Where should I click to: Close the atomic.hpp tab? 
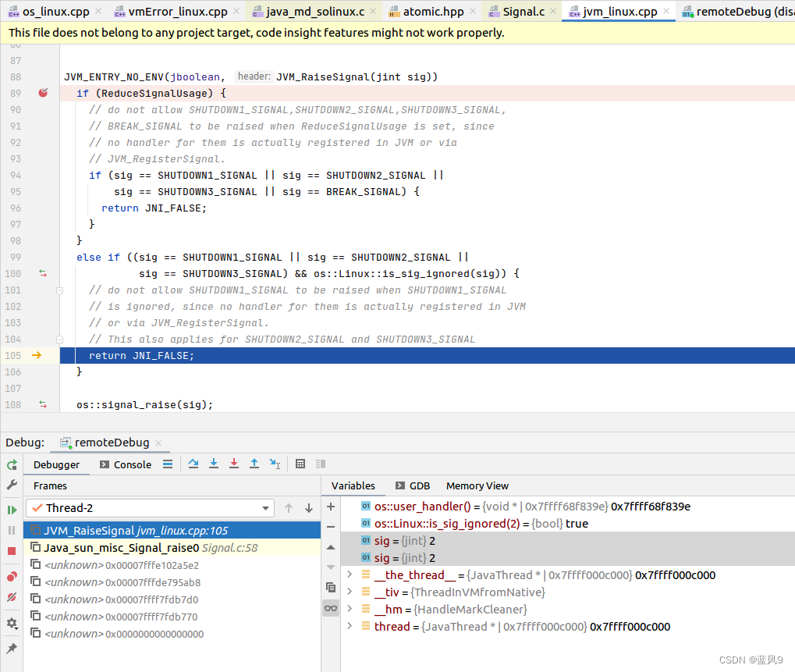pyautogui.click(x=473, y=11)
